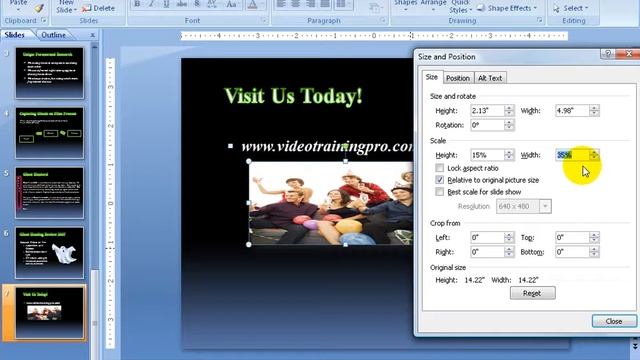This screenshot has height=360, width=640.
Task: Select slide 6 thumbnail with ghost image
Action: point(49,253)
